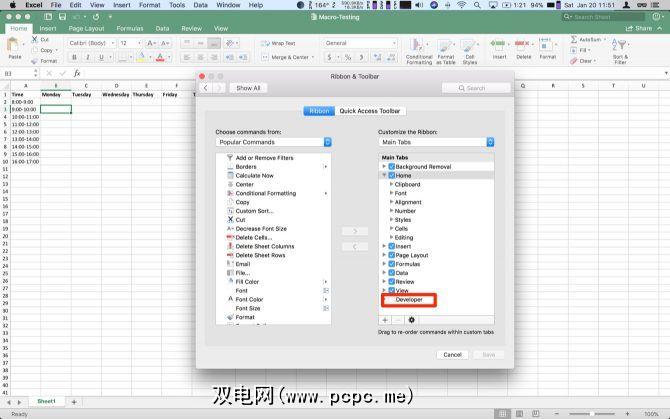Toggle Bold formatting in the ribbon

(74, 57)
